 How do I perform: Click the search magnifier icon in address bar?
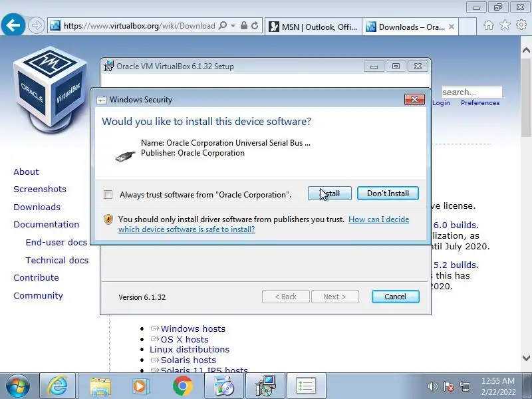tap(223, 26)
